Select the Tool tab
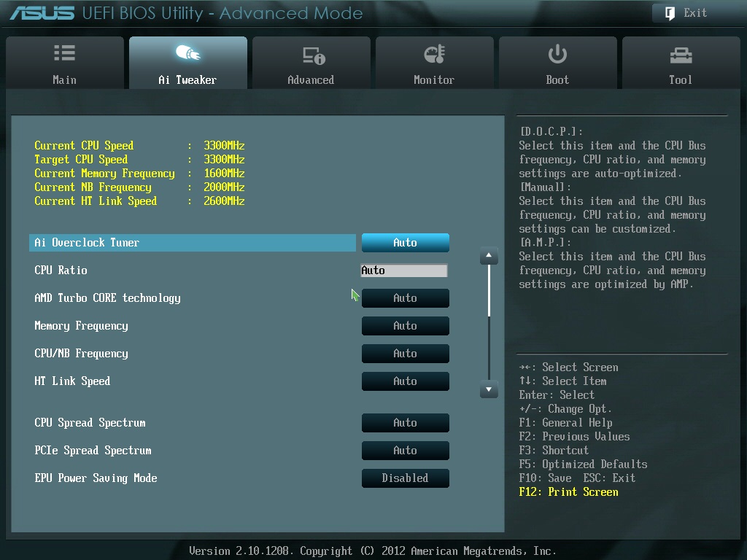 [681, 63]
